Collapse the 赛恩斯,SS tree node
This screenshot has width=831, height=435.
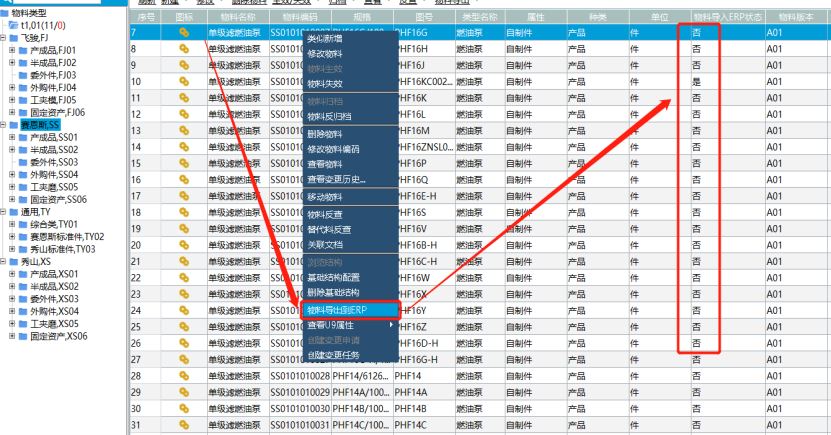3,125
